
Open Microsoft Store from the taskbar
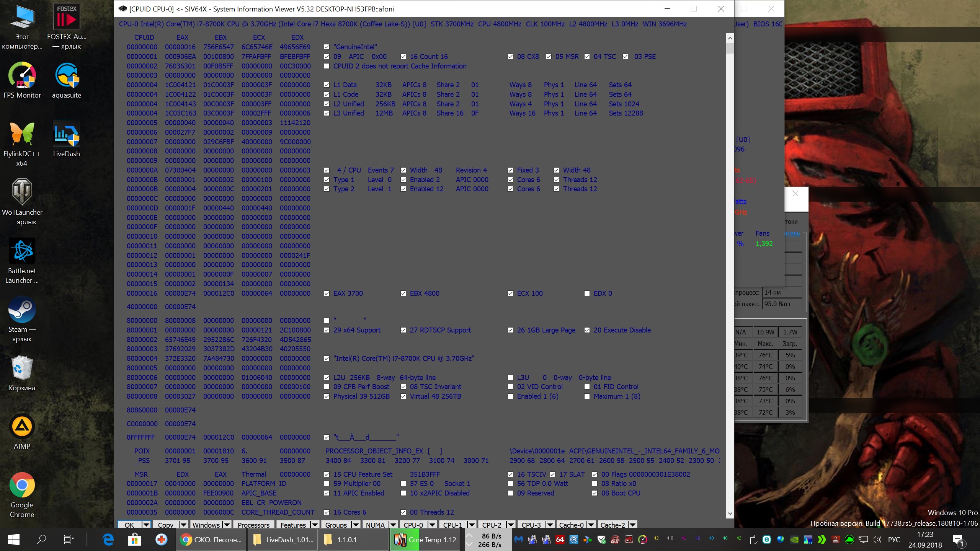click(x=134, y=540)
